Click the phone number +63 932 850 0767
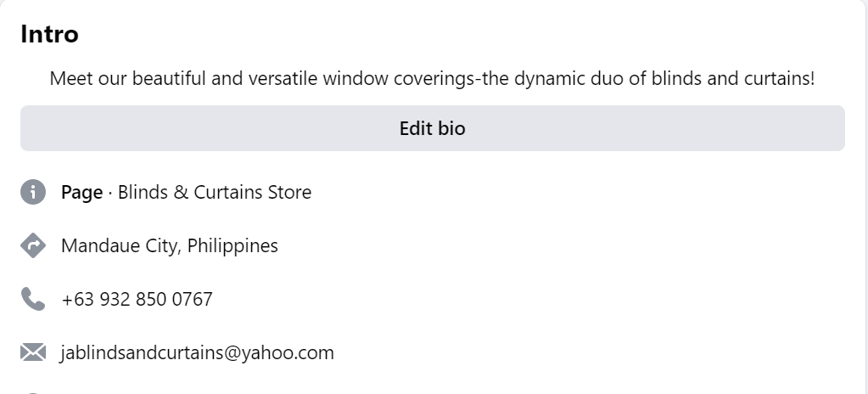868x394 pixels. click(x=137, y=299)
